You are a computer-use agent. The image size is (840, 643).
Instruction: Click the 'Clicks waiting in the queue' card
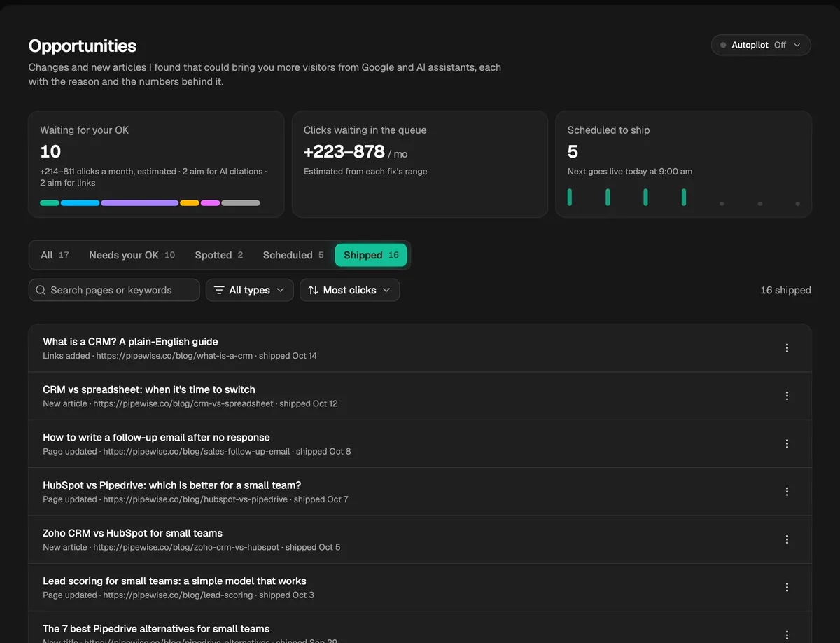pyautogui.click(x=420, y=164)
